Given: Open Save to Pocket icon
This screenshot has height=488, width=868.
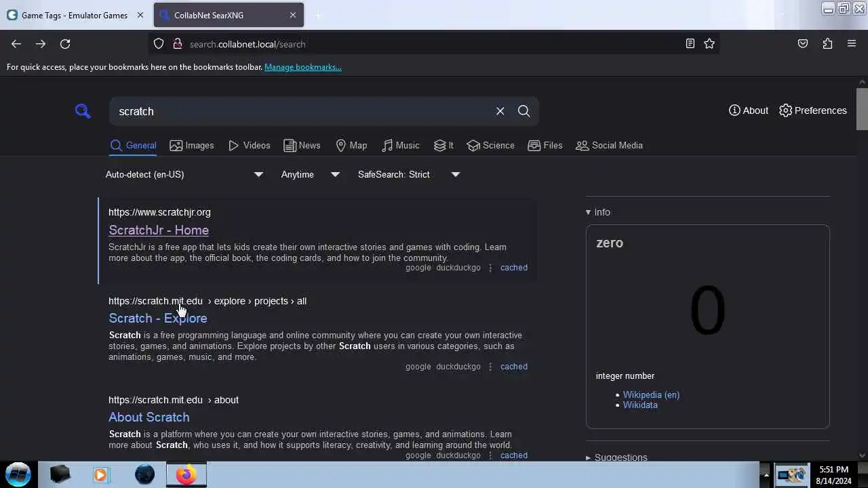Looking at the screenshot, I should [x=803, y=44].
